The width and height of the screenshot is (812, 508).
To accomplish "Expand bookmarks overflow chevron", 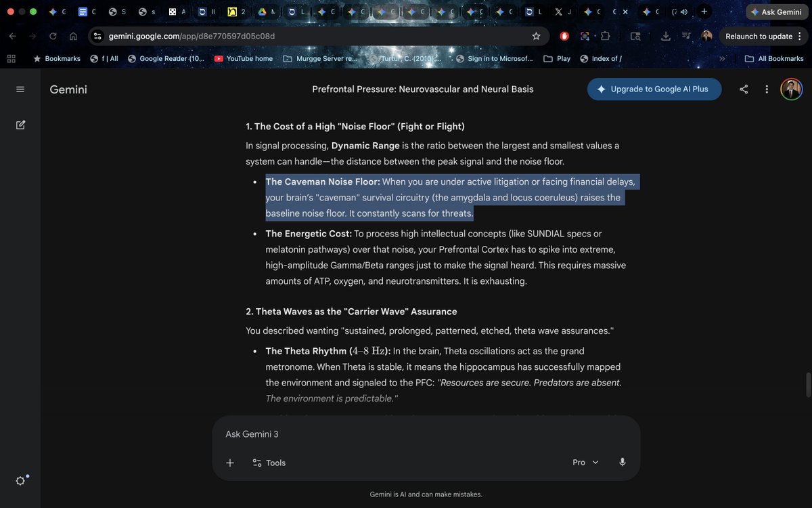I will coord(722,59).
